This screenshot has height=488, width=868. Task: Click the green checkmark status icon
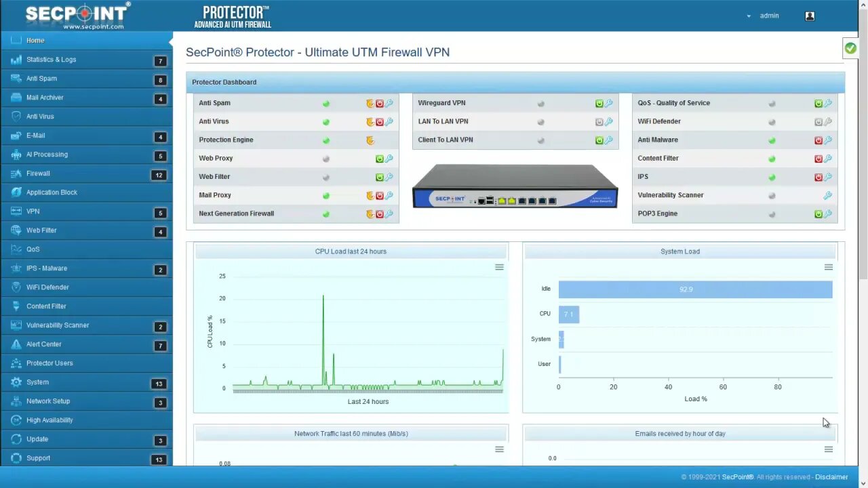850,48
